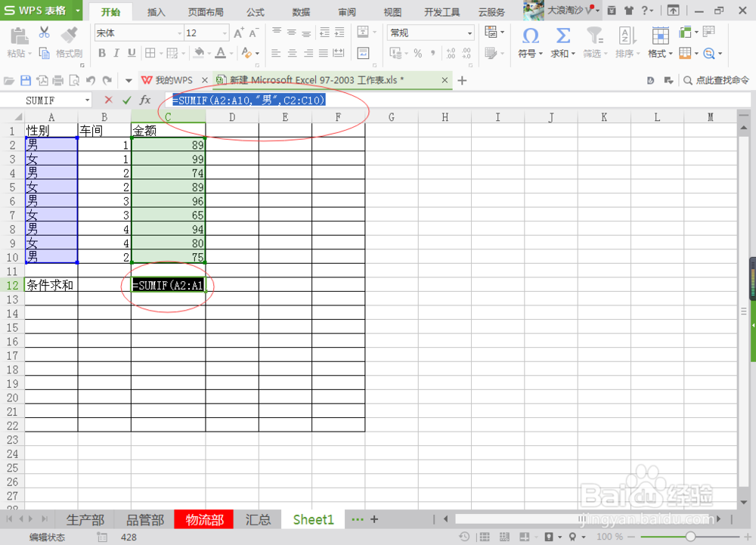Open the 审阅 ribbon tab

click(x=347, y=12)
